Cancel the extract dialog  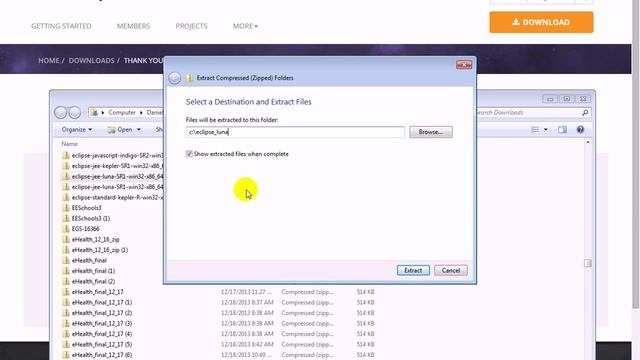point(451,270)
